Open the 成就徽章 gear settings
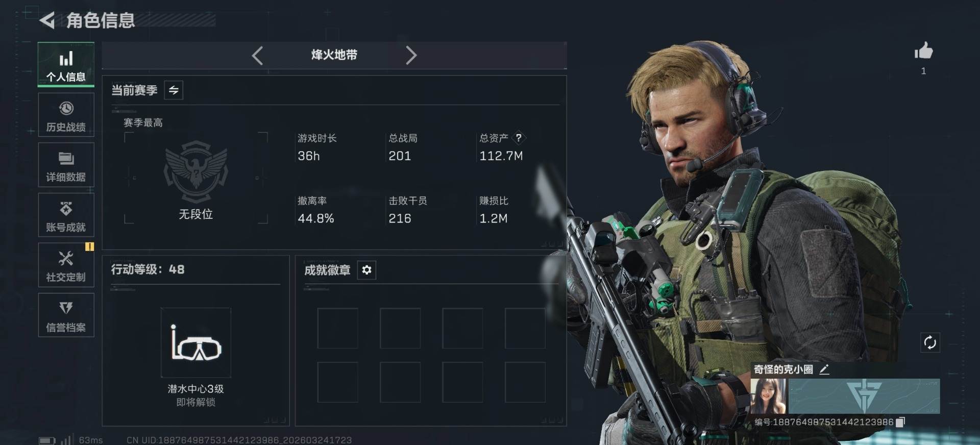 click(x=366, y=270)
